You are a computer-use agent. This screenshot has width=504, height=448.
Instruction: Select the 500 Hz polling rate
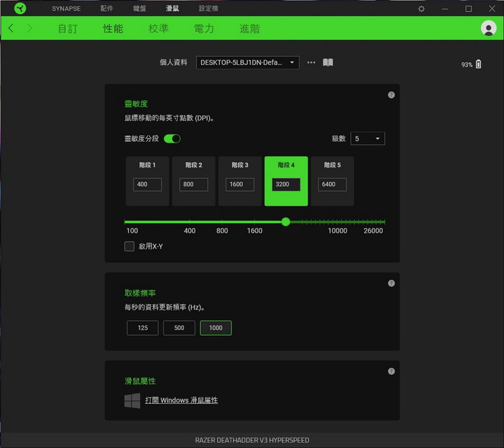pos(179,328)
